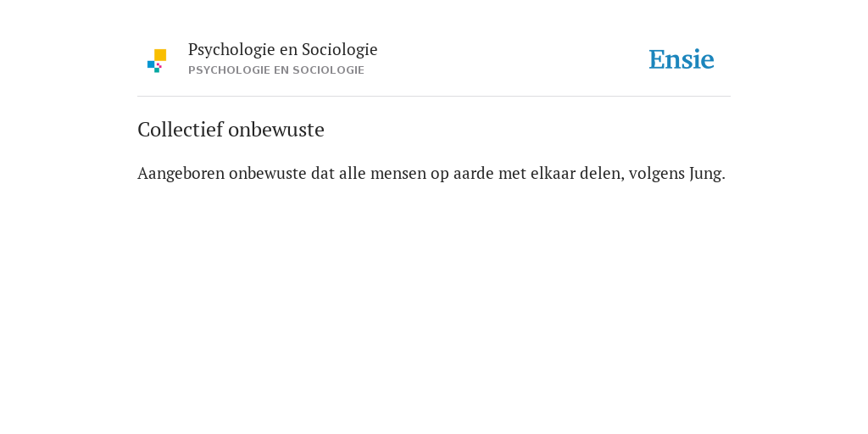
Task: Click the word Collectief in the heading
Action: point(181,130)
